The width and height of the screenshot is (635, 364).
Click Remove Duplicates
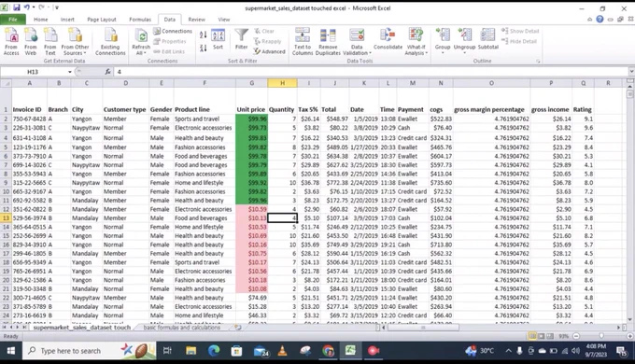[x=328, y=41]
